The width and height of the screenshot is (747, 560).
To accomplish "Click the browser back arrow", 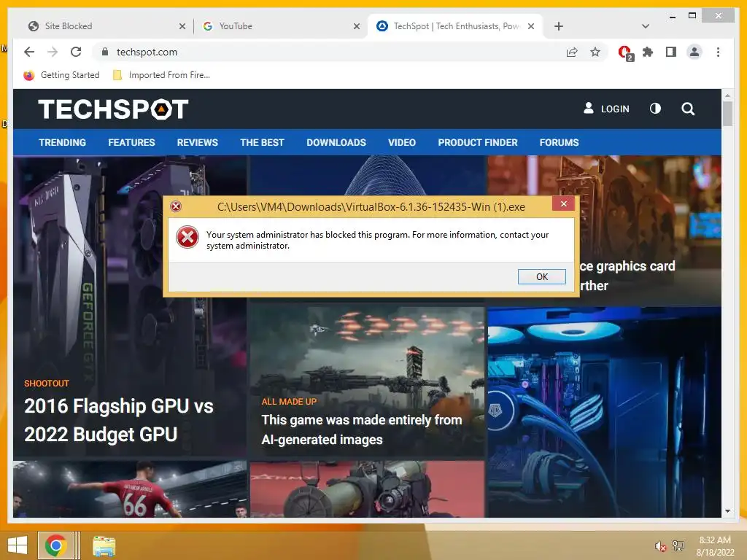I will click(29, 52).
